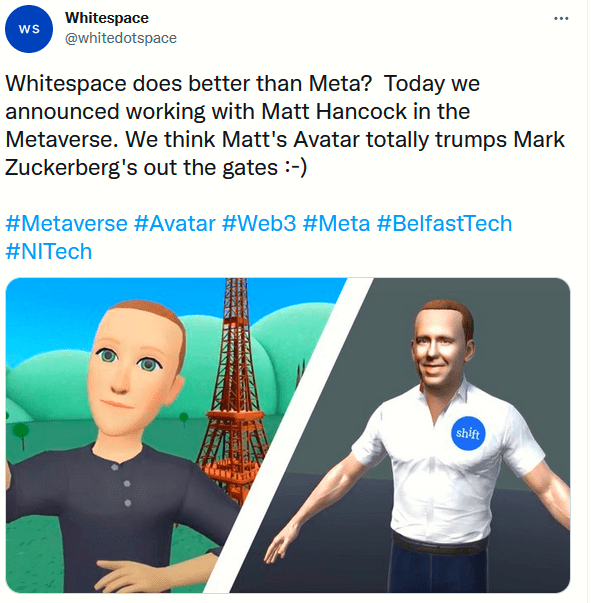Open the three-dot more options menu
Screen dimensions: 591x603
click(563, 18)
